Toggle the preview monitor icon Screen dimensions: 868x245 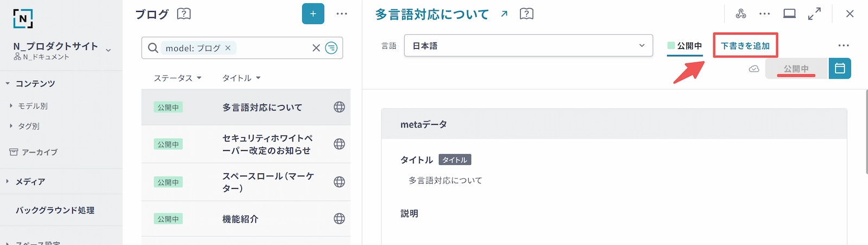pos(789,14)
